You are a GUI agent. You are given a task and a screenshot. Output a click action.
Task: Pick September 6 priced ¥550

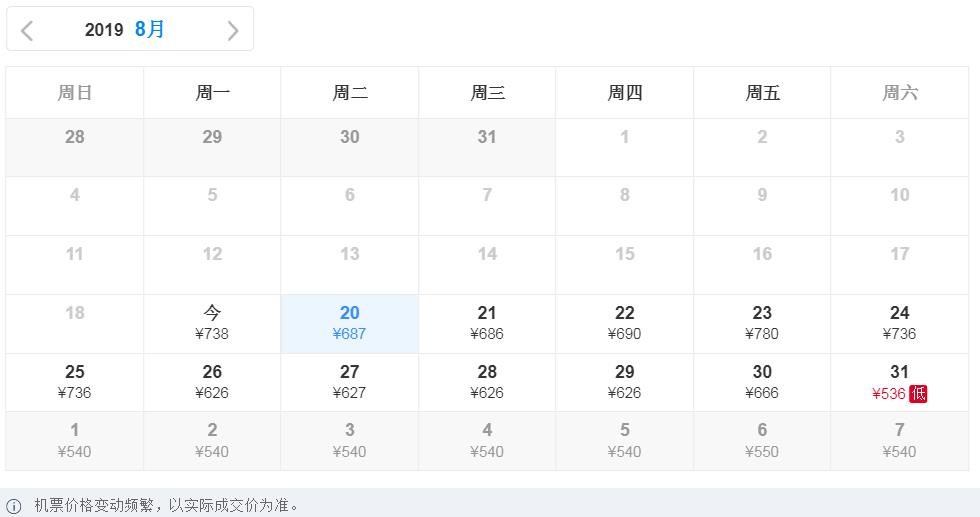[762, 440]
